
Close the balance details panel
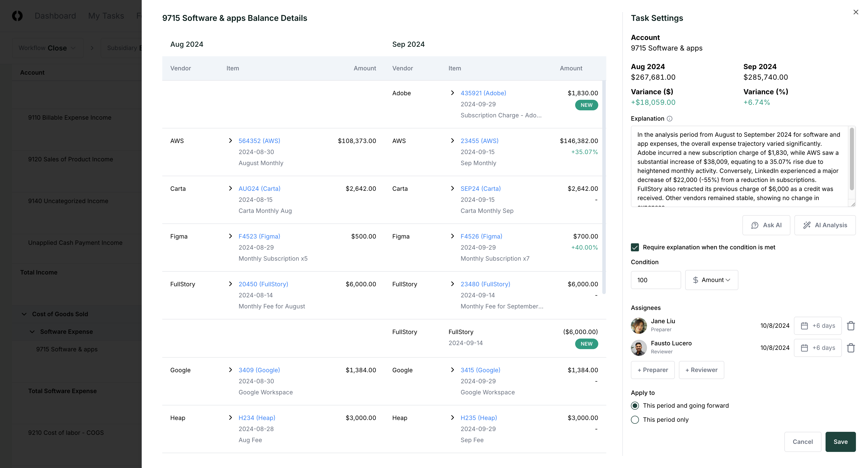click(x=855, y=12)
